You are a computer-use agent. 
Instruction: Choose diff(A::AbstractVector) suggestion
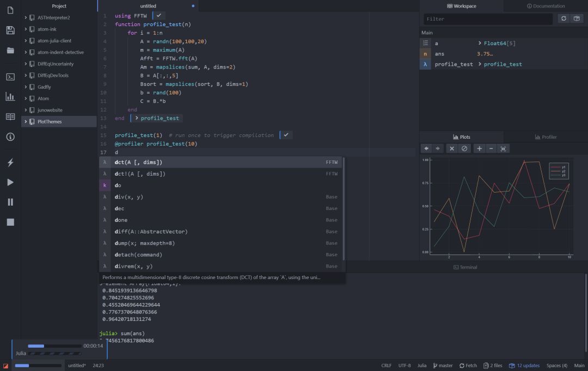[220, 232]
